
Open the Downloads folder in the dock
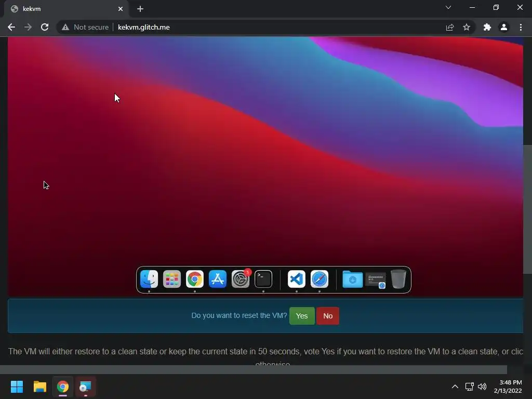click(353, 279)
